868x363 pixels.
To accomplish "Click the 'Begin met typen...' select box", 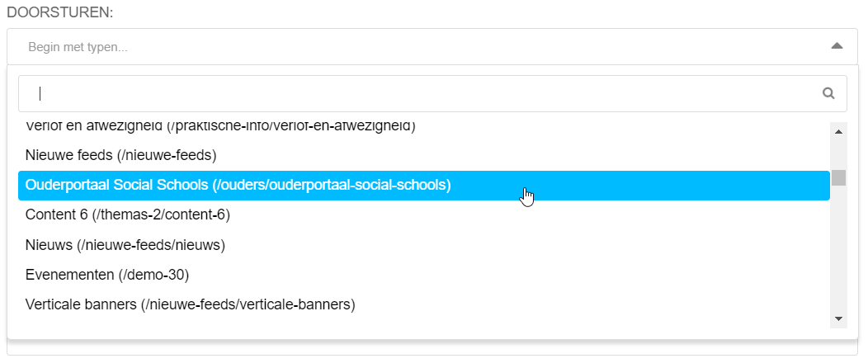I will [413, 47].
